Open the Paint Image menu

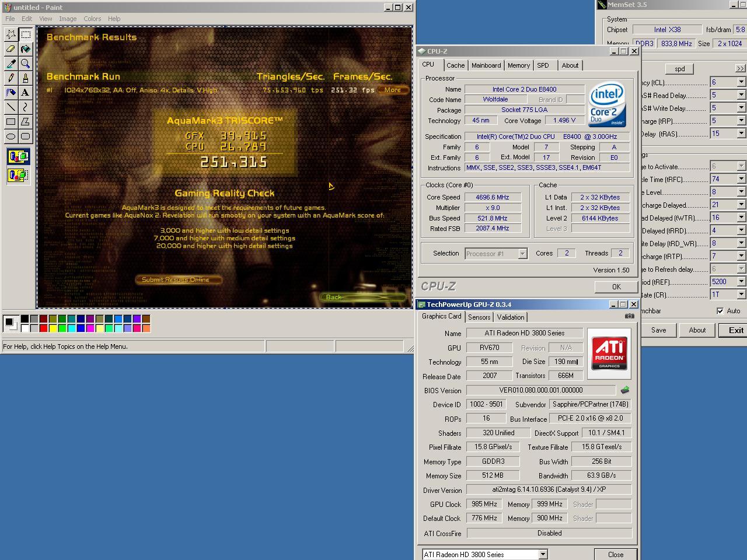(68, 19)
